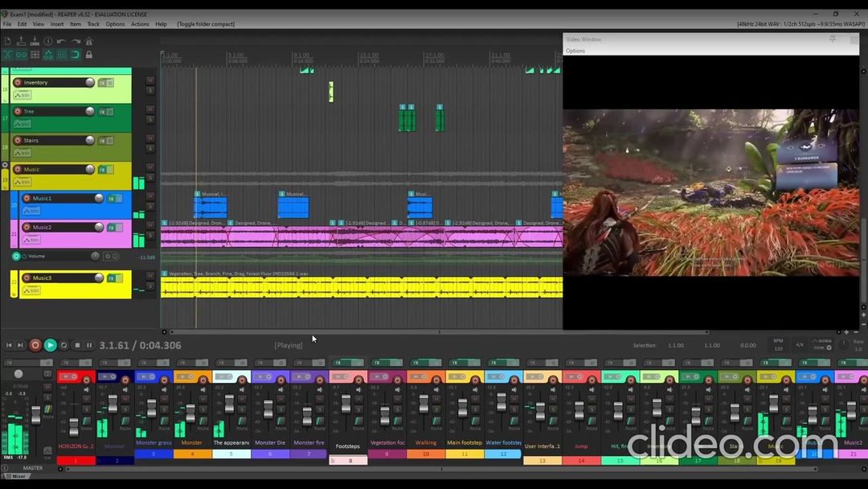
Task: Collapse the Music folder track arrow
Action: 5,165
